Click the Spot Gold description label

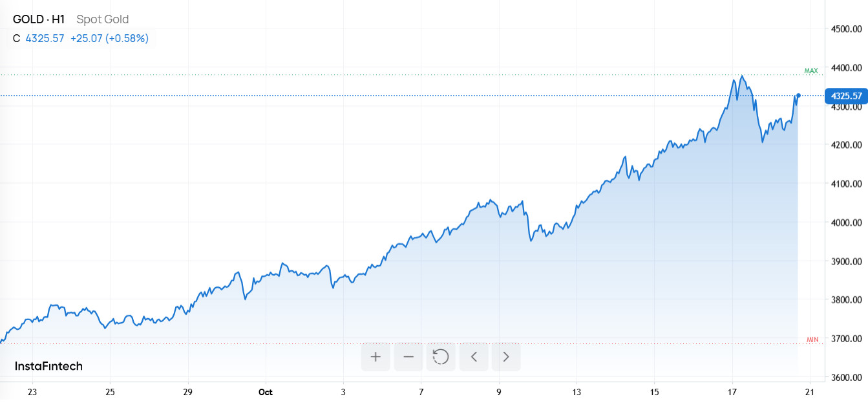(102, 19)
